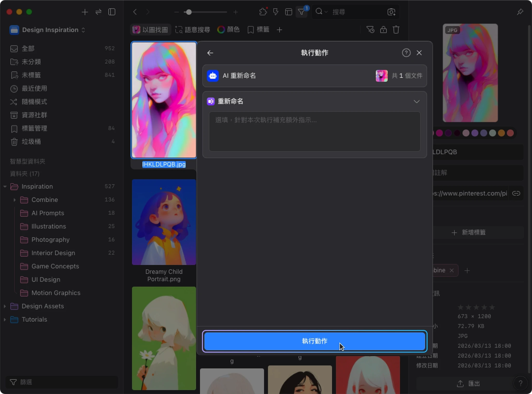
Task: Open the extensions puzzle icon
Action: point(263,12)
